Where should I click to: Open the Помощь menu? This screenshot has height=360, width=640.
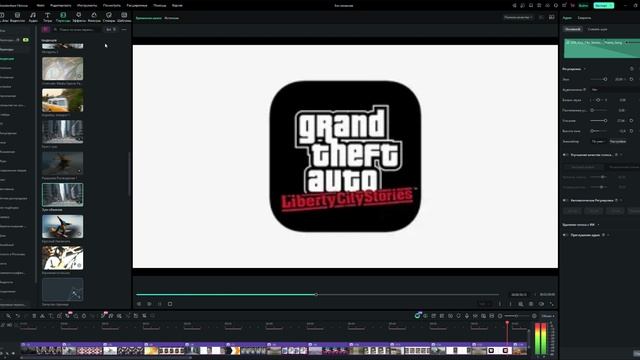(160, 5)
